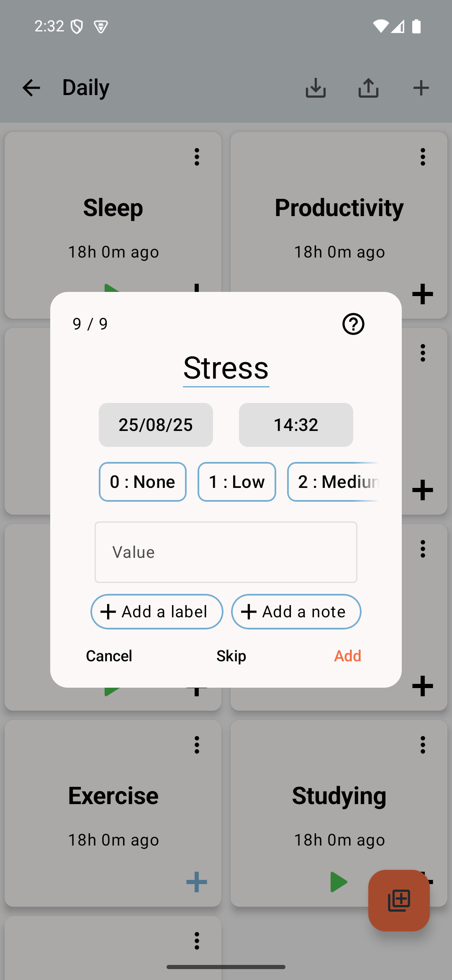Tap the export share icon
The height and width of the screenshot is (980, 452).
(368, 88)
